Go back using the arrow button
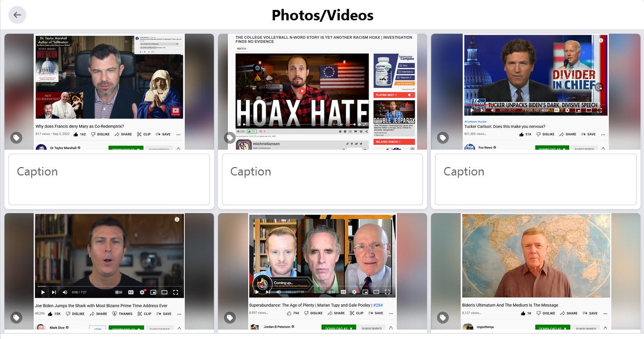The width and height of the screenshot is (644, 339). 17,15
